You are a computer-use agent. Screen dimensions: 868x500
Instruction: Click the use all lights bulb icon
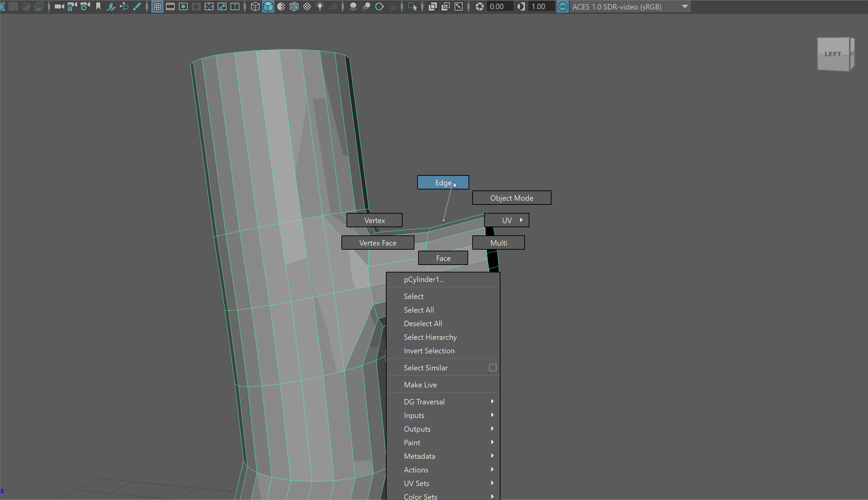[x=320, y=6]
